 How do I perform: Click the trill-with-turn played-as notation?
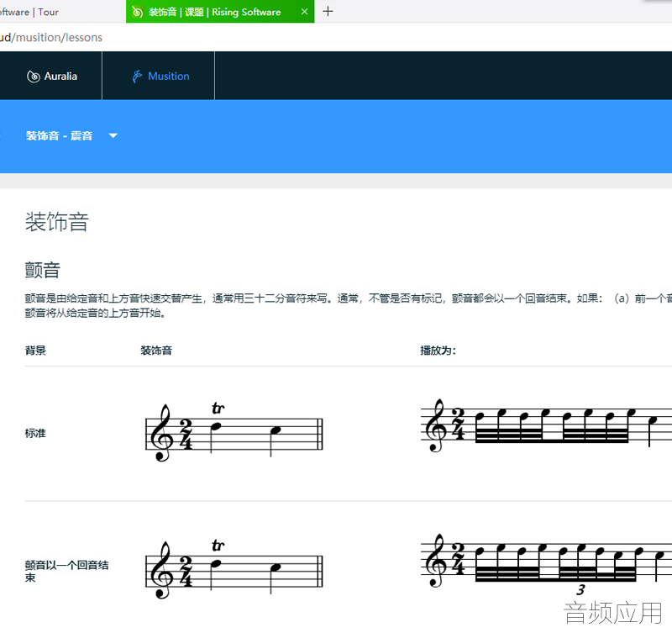[x=547, y=565]
